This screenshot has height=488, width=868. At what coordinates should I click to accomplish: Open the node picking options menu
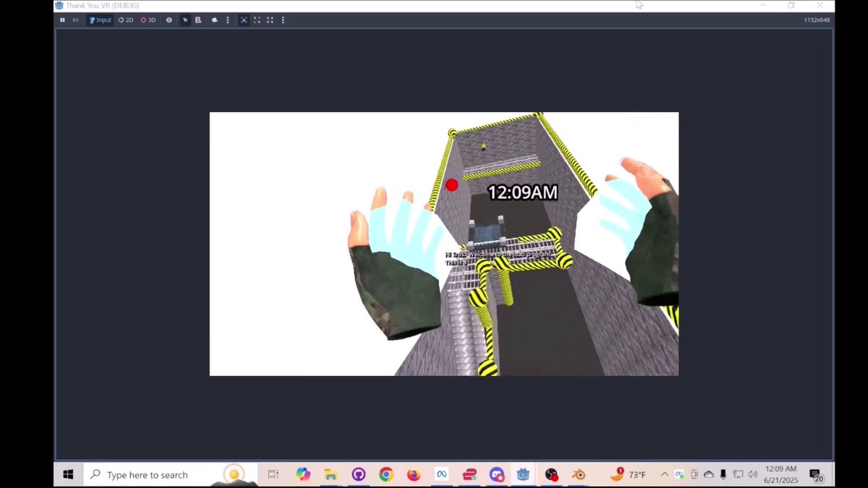227,20
